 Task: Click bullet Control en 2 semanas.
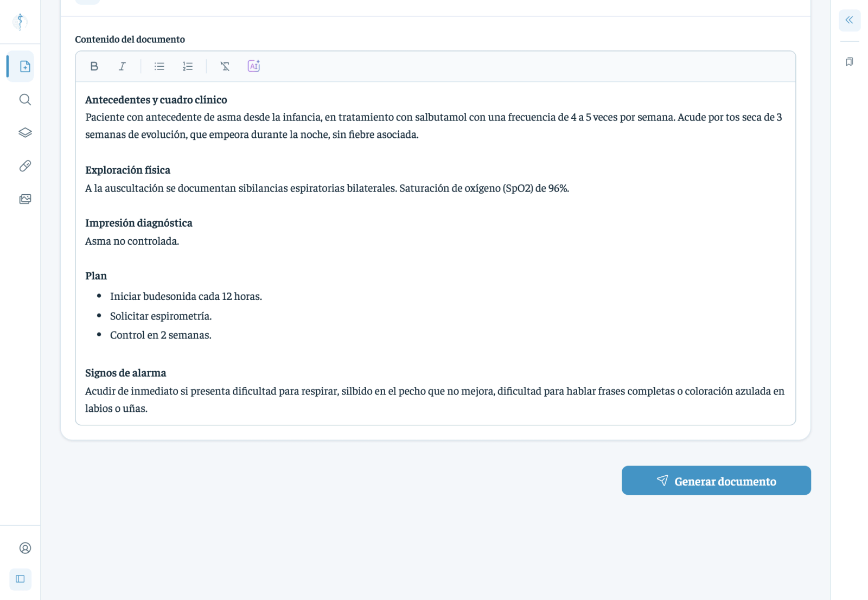coord(161,335)
